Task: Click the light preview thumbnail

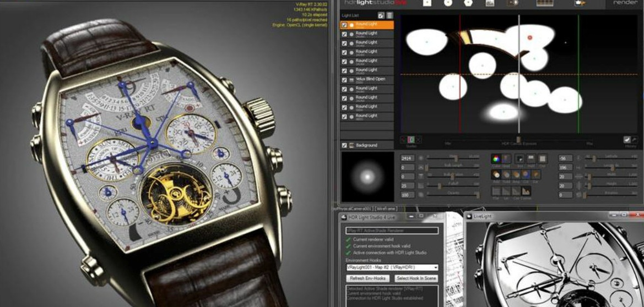Action: pyautogui.click(x=367, y=177)
